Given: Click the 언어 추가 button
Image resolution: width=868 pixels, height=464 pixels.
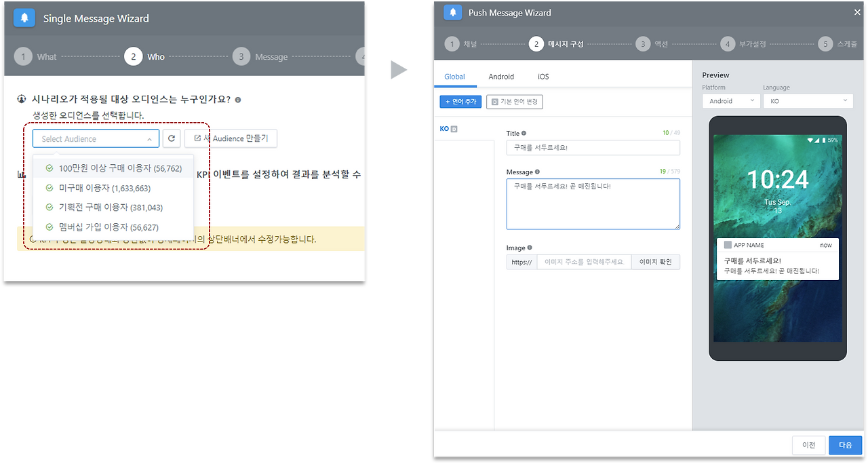Looking at the screenshot, I should (x=460, y=102).
